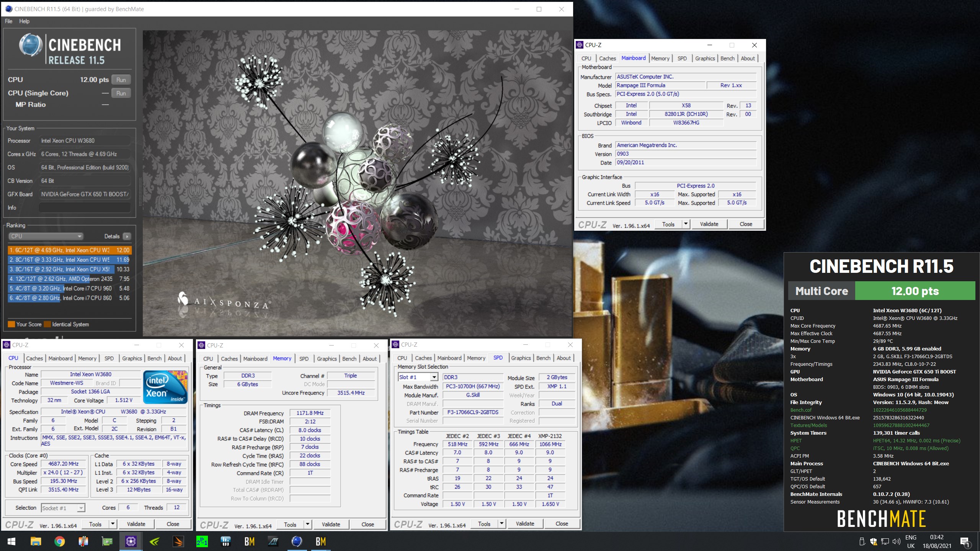The width and height of the screenshot is (980, 551).
Task: Click the Info input field in Your System
Action: pyautogui.click(x=85, y=207)
